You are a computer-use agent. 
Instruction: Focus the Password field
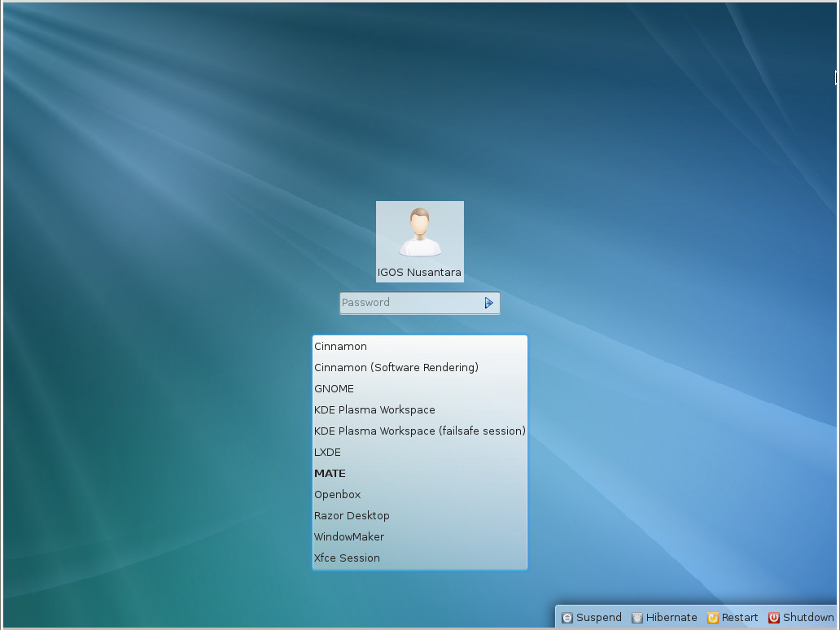(x=419, y=303)
